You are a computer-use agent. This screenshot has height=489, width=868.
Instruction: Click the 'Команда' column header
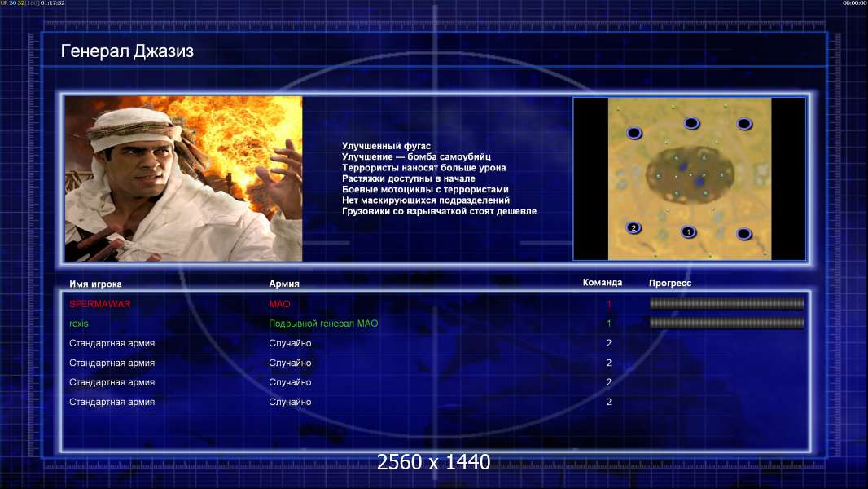coord(603,283)
